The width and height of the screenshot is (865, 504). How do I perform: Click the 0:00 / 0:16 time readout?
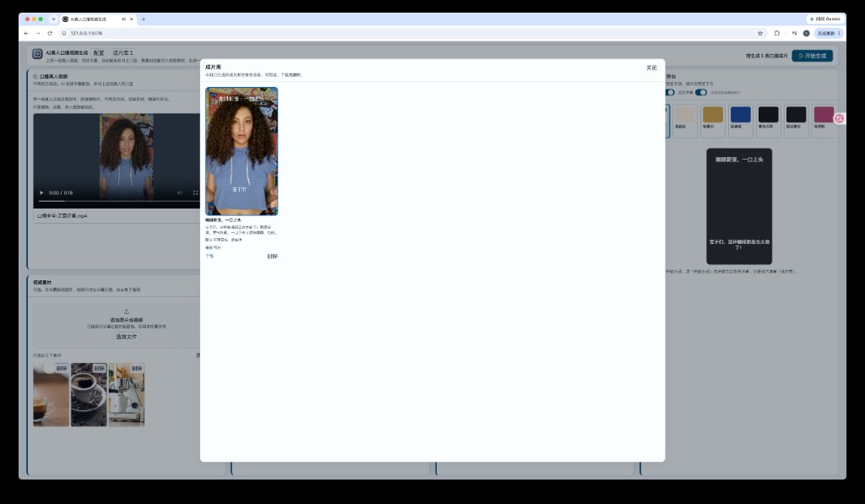61,193
